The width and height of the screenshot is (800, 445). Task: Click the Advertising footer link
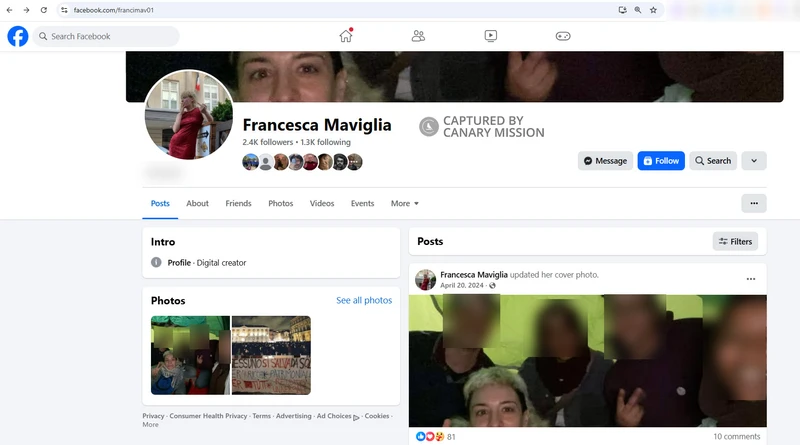(293, 416)
